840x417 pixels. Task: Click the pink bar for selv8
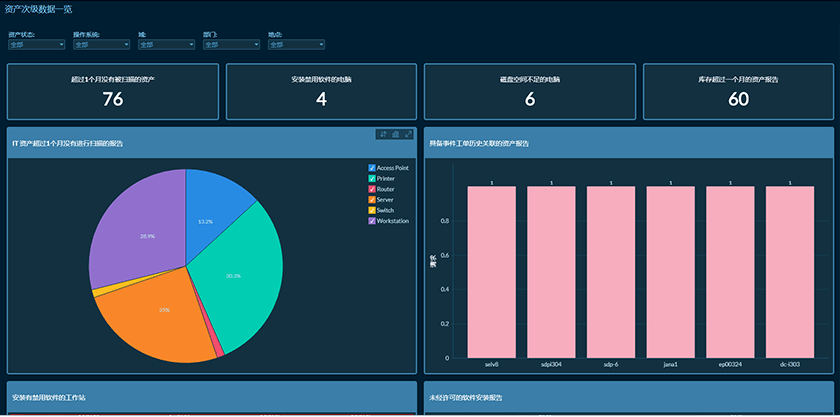coord(492,272)
